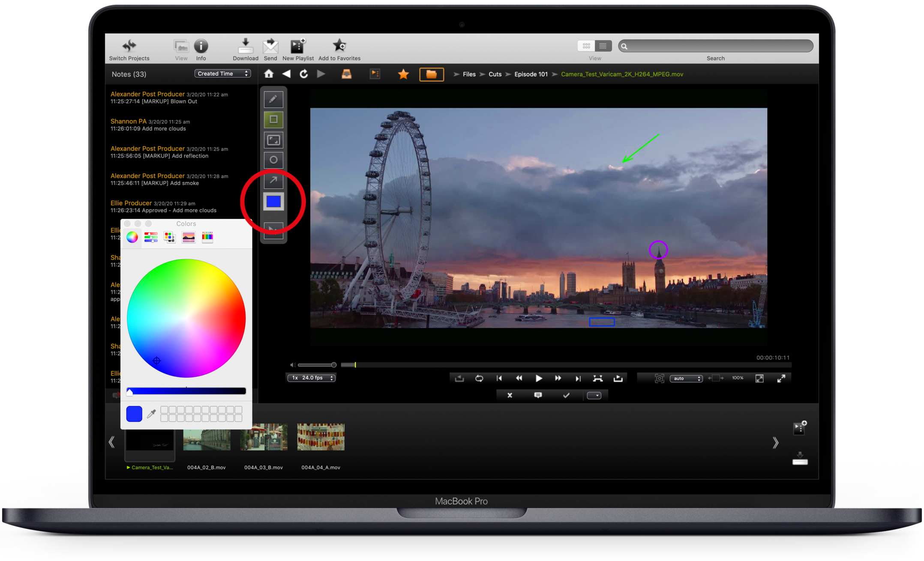Navigate to Episode 101 breadcrumb
The image size is (924, 561).
pos(531,74)
